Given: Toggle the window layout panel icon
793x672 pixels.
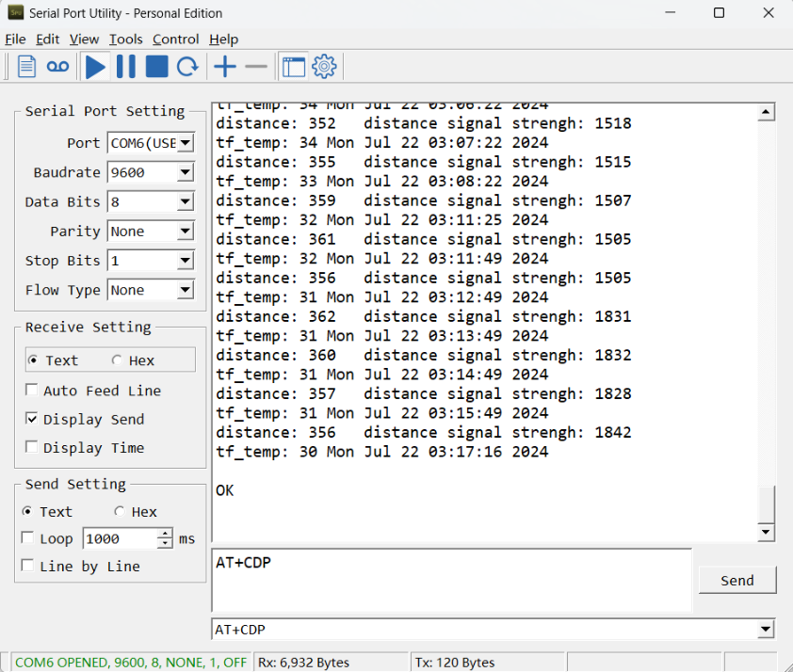Looking at the screenshot, I should [293, 67].
